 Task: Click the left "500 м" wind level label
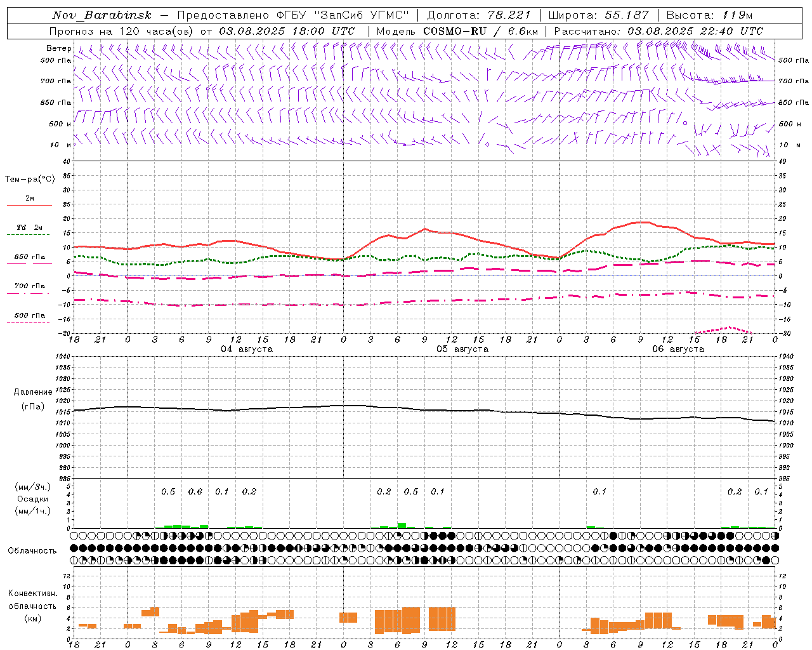pos(60,124)
